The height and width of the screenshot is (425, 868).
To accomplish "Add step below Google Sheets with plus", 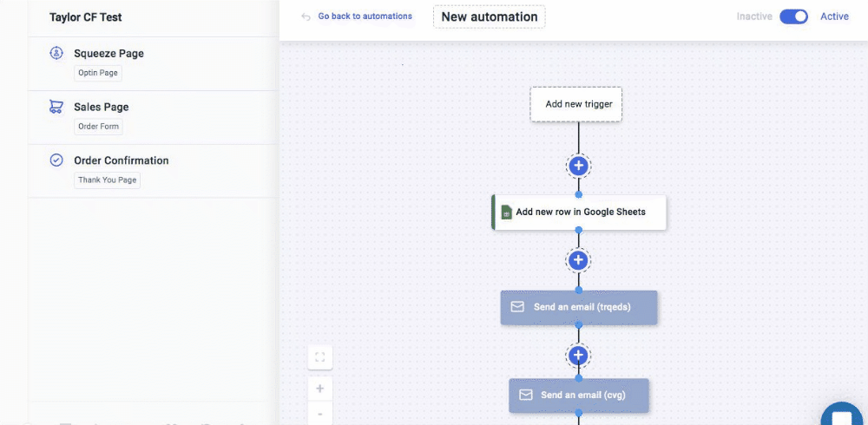I will pos(578,260).
